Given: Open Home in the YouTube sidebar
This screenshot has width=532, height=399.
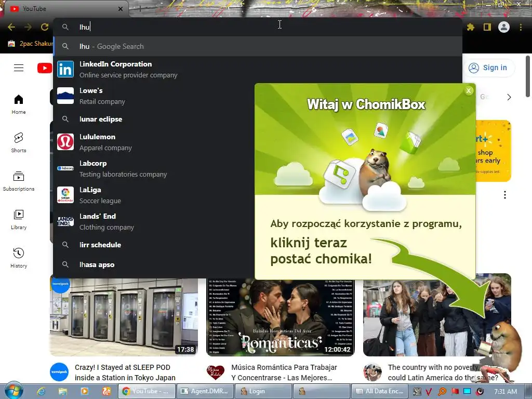Looking at the screenshot, I should pyautogui.click(x=19, y=104).
